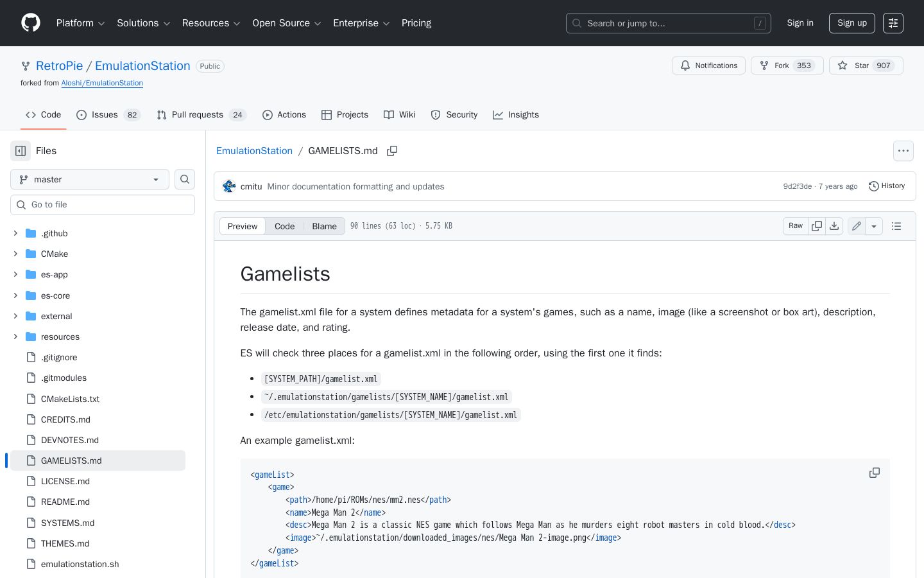Image resolution: width=924 pixels, height=578 pixels.
Task: Expand the Open Source menu
Action: coord(287,23)
